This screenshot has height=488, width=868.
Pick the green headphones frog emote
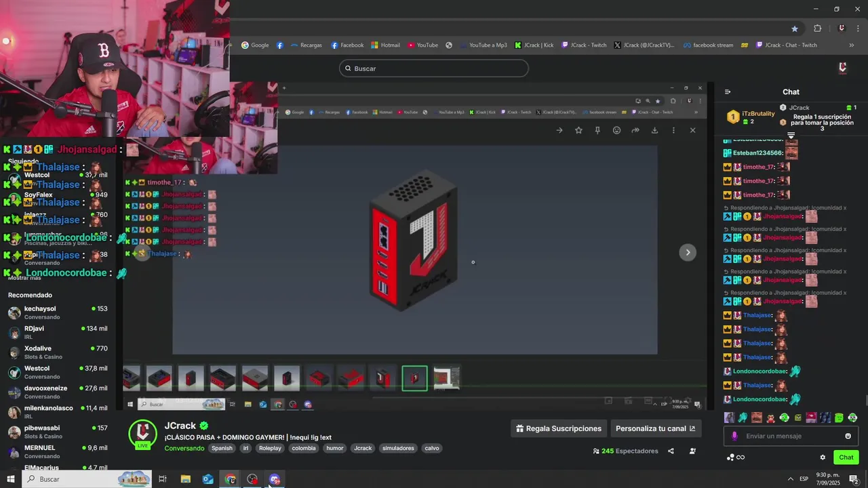(784, 418)
